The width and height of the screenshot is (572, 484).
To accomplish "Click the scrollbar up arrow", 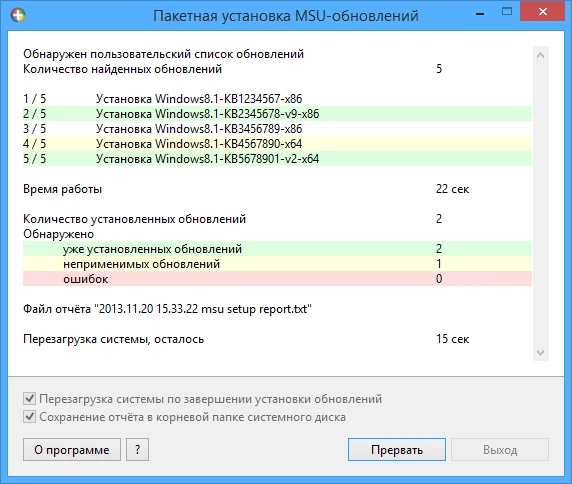I will coord(541,55).
